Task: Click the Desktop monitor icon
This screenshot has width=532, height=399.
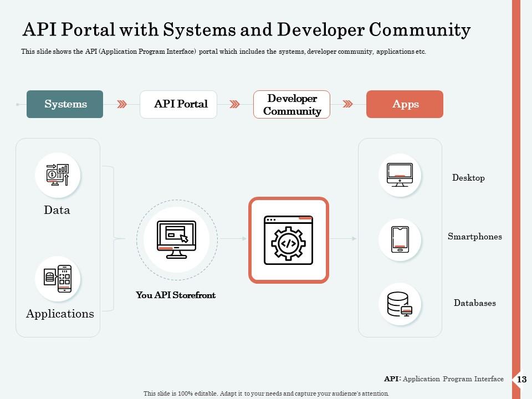Action: 400,175
